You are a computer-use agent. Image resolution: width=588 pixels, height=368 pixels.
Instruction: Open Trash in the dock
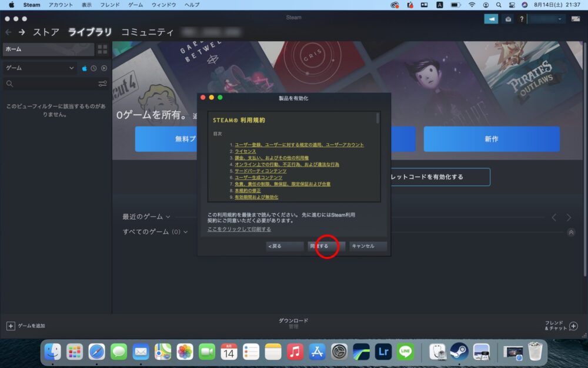pyautogui.click(x=534, y=352)
